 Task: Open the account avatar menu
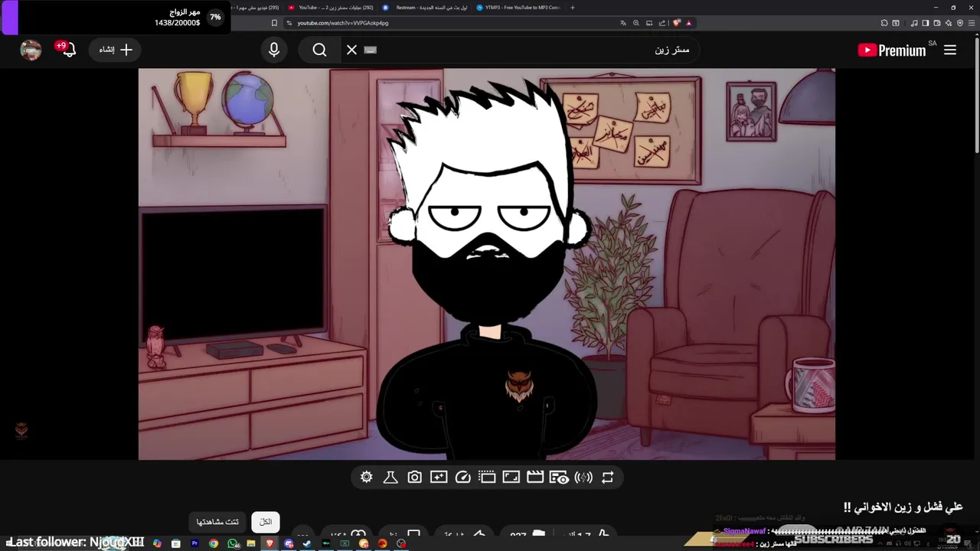point(31,50)
